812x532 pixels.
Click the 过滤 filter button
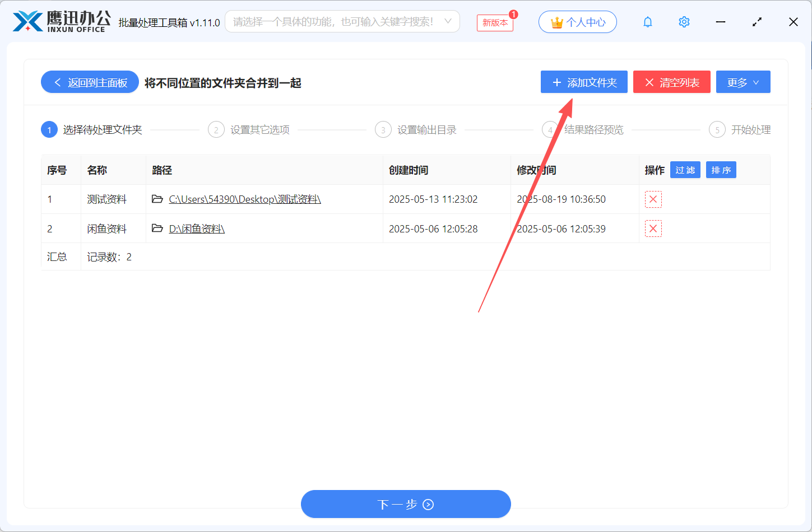tap(685, 170)
